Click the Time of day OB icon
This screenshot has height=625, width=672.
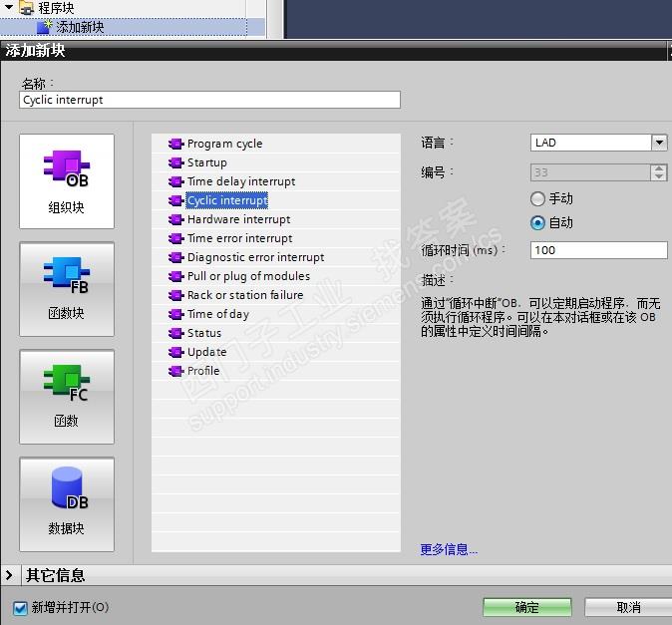click(x=175, y=314)
